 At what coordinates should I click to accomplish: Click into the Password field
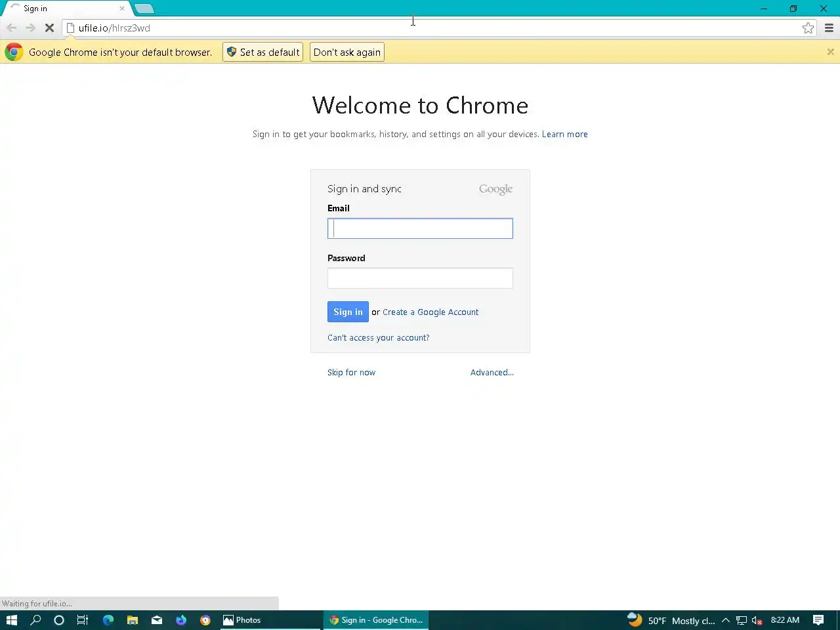[x=420, y=278]
